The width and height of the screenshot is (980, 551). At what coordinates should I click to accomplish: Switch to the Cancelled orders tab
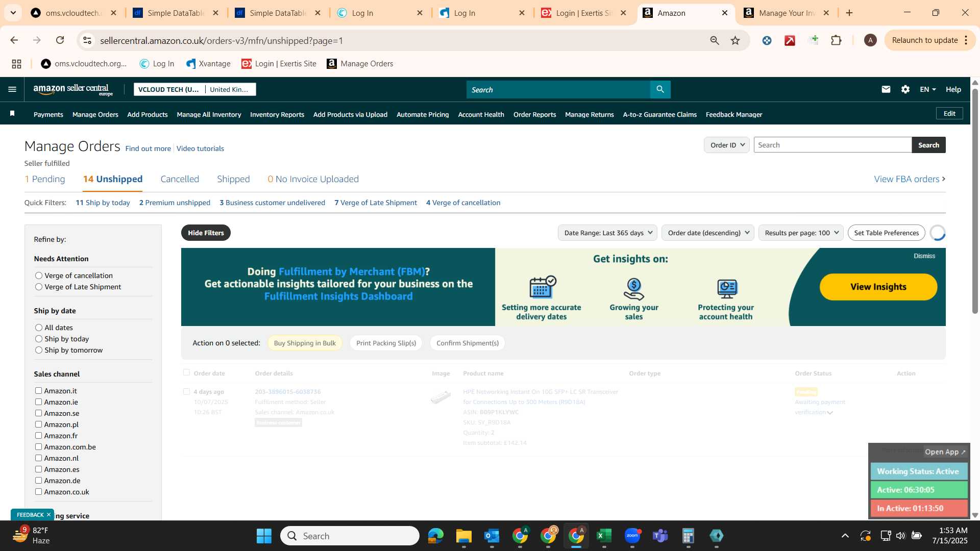(180, 179)
